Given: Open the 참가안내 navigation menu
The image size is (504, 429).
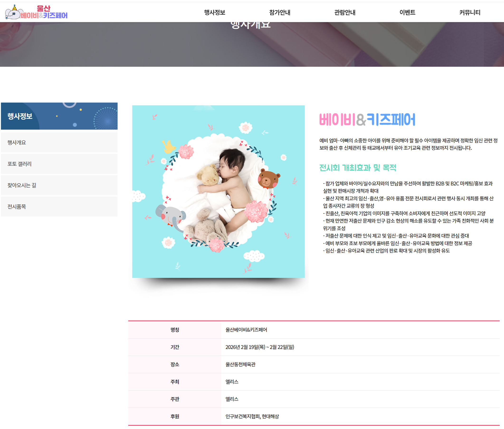Looking at the screenshot, I should tap(280, 12).
